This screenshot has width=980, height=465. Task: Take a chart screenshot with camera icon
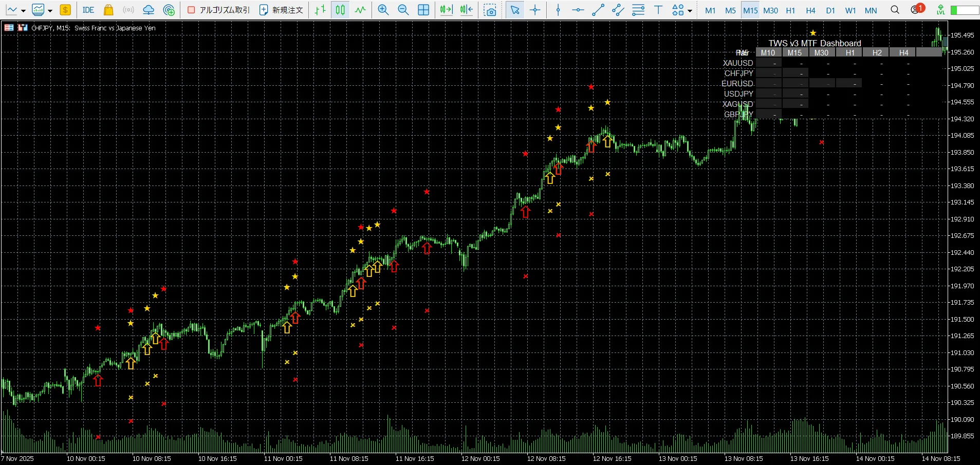(x=490, y=10)
